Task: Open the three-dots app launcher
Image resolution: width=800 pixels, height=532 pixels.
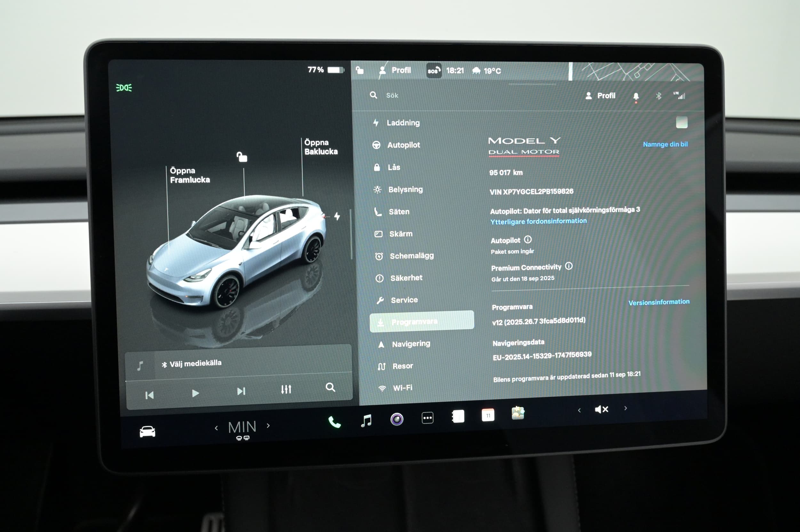Action: pos(427,418)
